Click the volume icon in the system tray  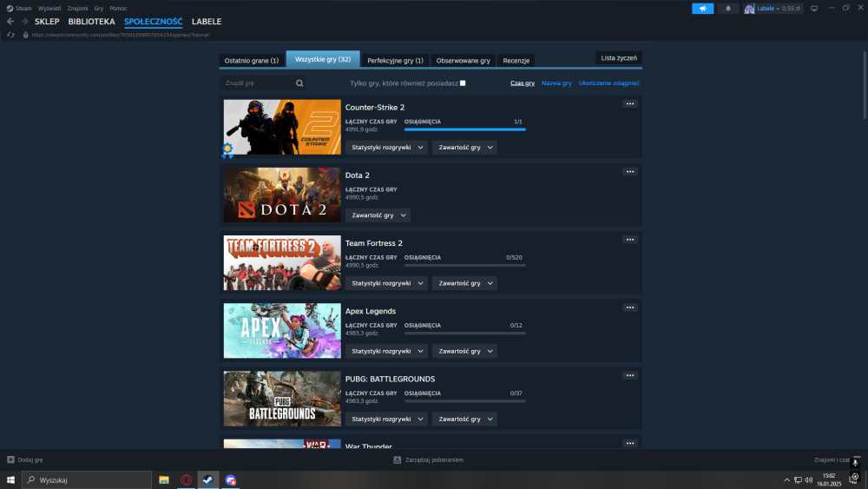pos(809,480)
